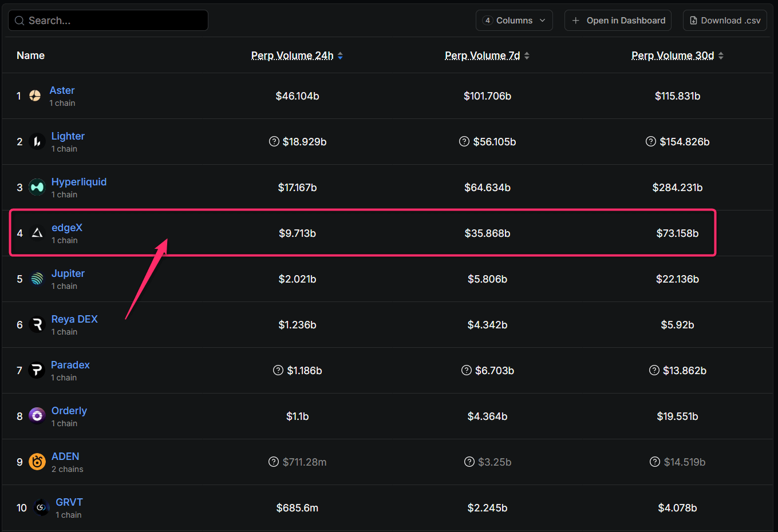Screen dimensions: 778x532
Task: Click the ADEN logo icon
Action: click(x=37, y=462)
